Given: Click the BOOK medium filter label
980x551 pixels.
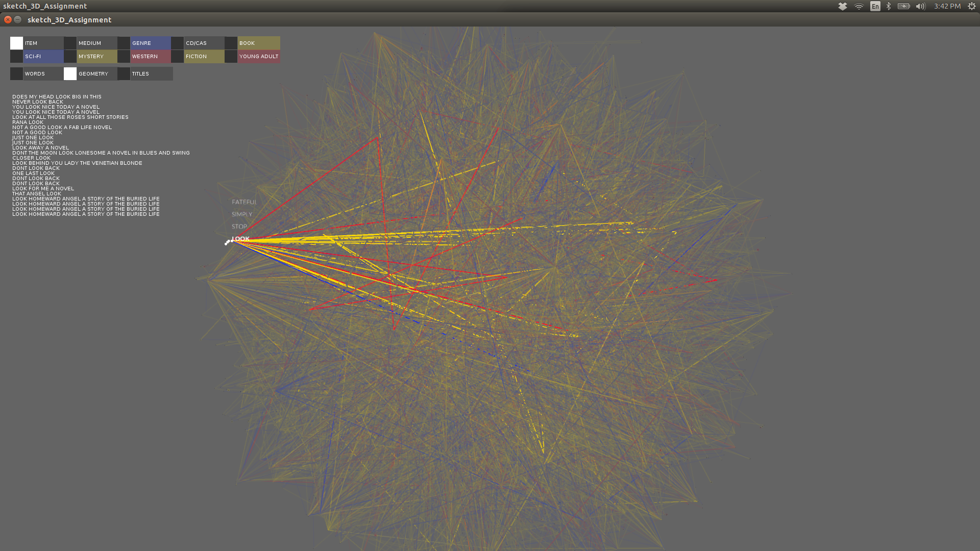Looking at the screenshot, I should [258, 43].
